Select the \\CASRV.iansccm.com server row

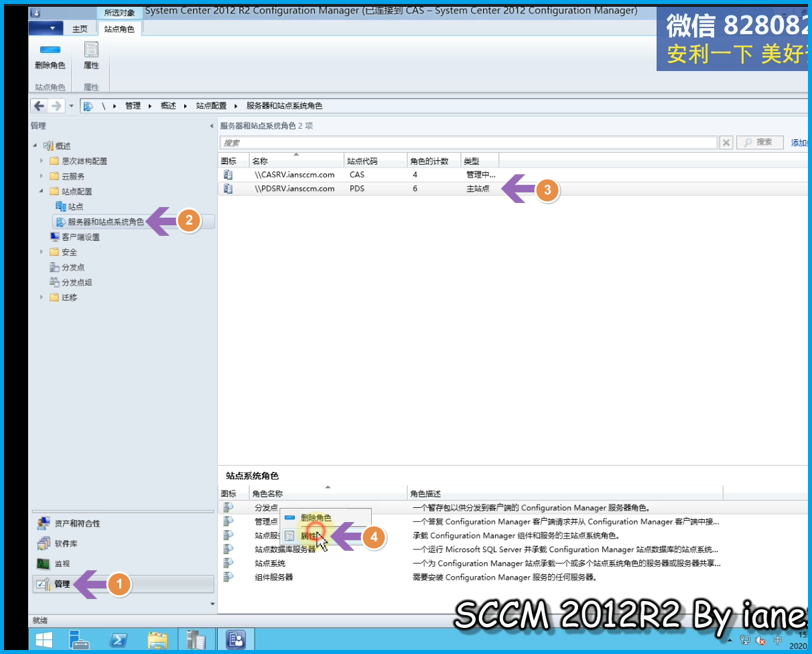point(513,175)
